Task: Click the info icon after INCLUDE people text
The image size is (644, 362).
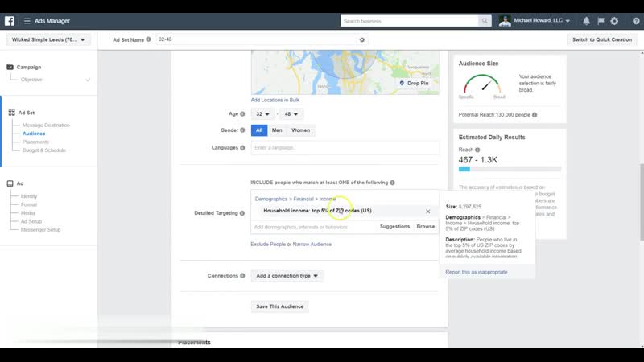Action: pos(392,183)
